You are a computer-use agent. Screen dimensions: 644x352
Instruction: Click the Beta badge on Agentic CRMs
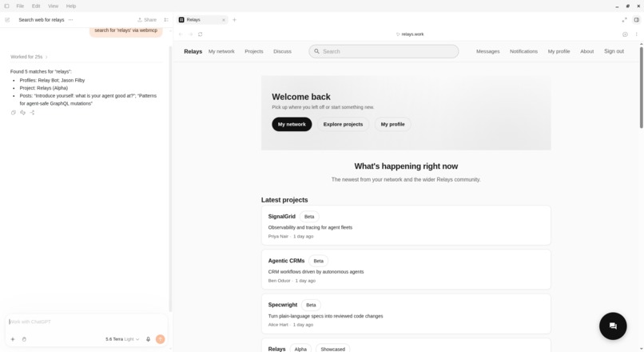318,261
